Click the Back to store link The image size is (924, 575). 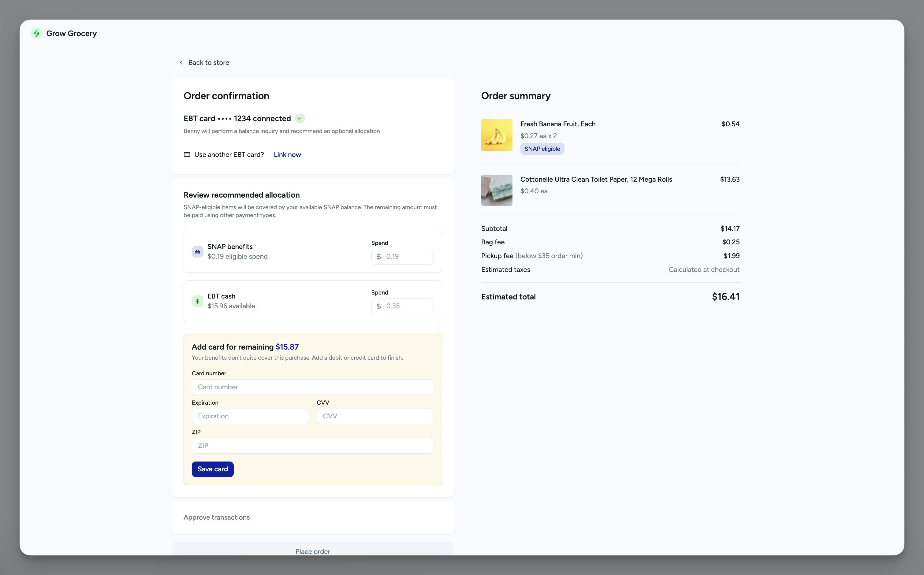point(208,63)
